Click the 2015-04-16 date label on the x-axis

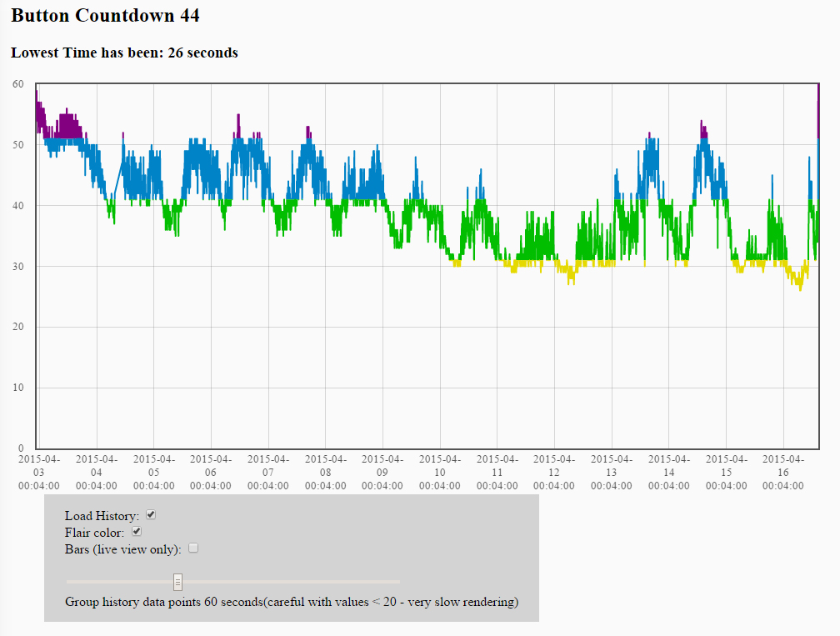[x=783, y=472]
